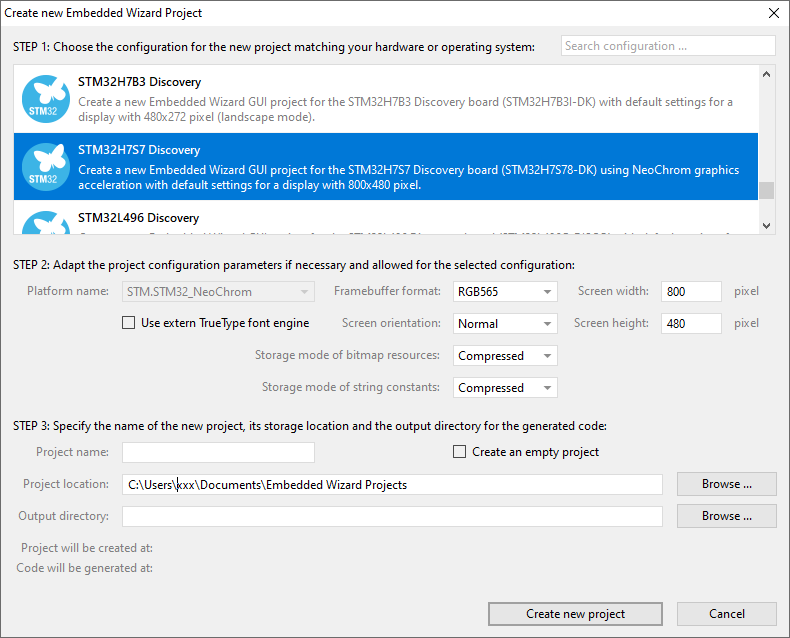This screenshot has width=790, height=638.
Task: Open the Screen orientation dropdown
Action: [505, 324]
